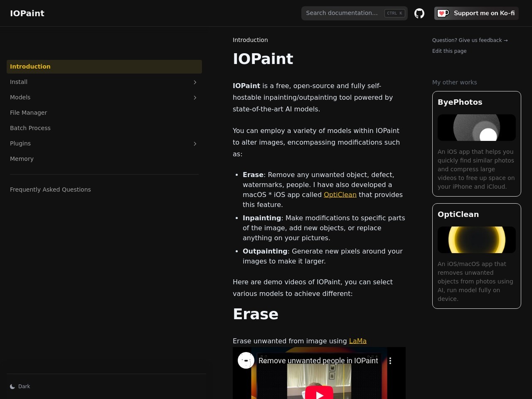Click the ByePhotos card thumbnail image
Image resolution: width=532 pixels, height=399 pixels.
476,128
